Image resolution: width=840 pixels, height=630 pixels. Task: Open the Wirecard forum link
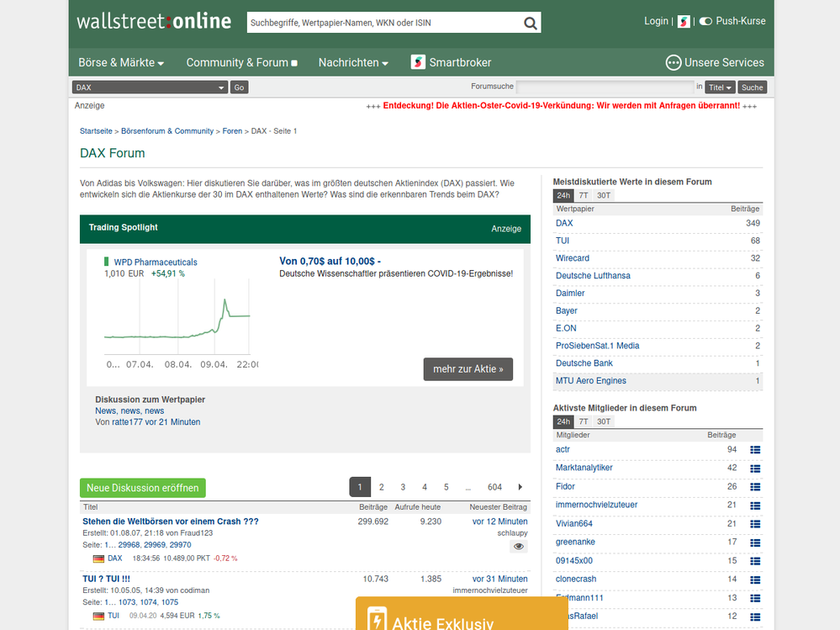tap(573, 258)
